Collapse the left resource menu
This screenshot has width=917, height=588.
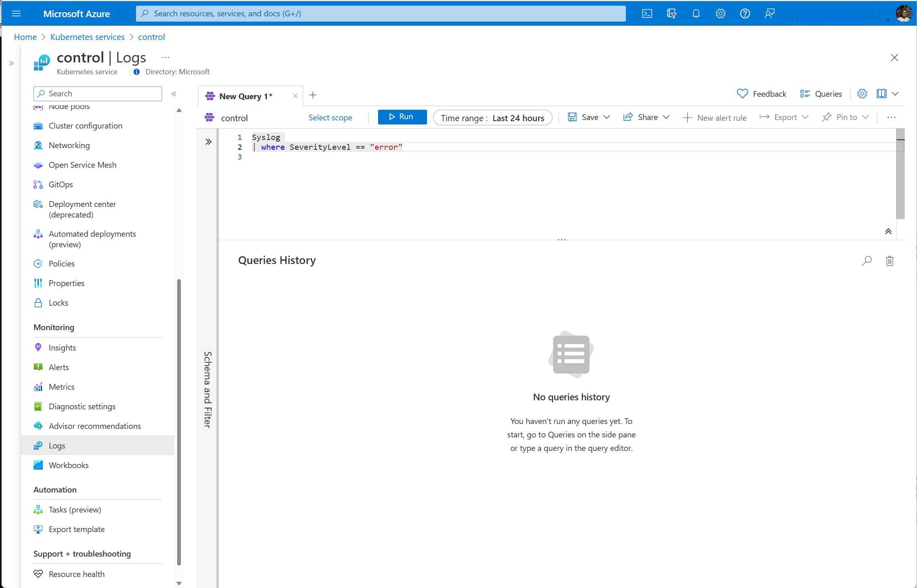click(174, 94)
